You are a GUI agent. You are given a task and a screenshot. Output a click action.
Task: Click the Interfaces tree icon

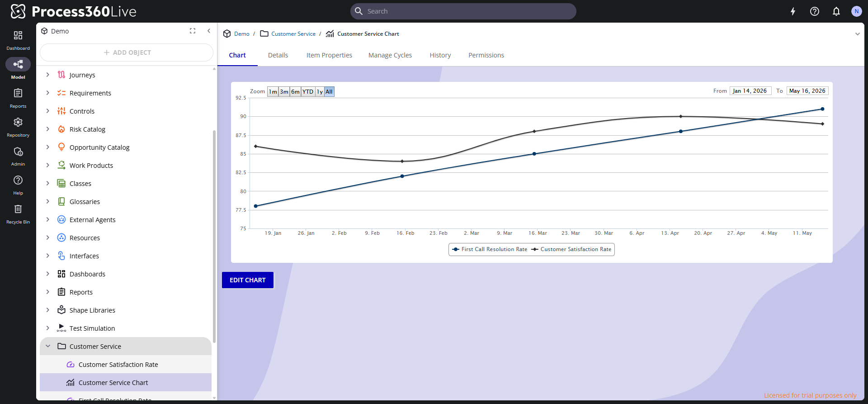[x=61, y=256]
